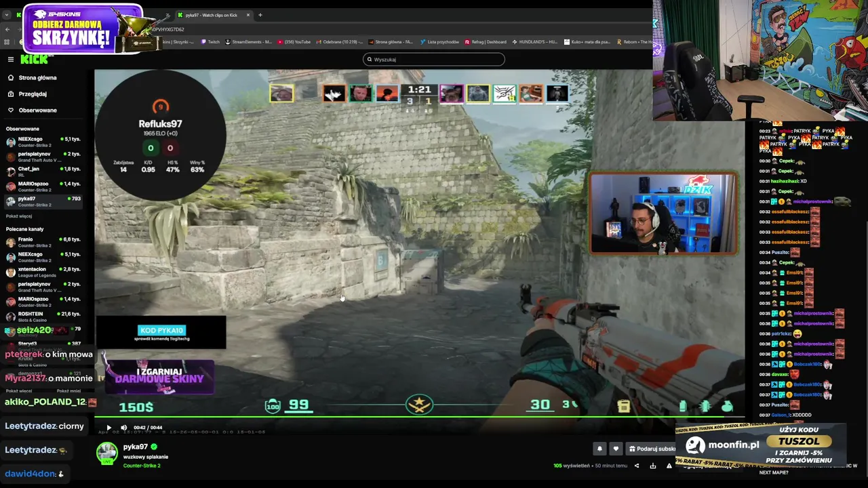Image resolution: width=868 pixels, height=488 pixels.
Task: Open ROSHTEIN channel in sidebar
Action: pos(44,317)
